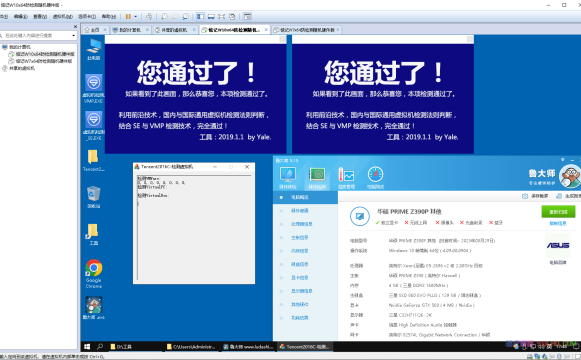
Task: Select the Google Chrome desktop icon
Action: point(94,274)
